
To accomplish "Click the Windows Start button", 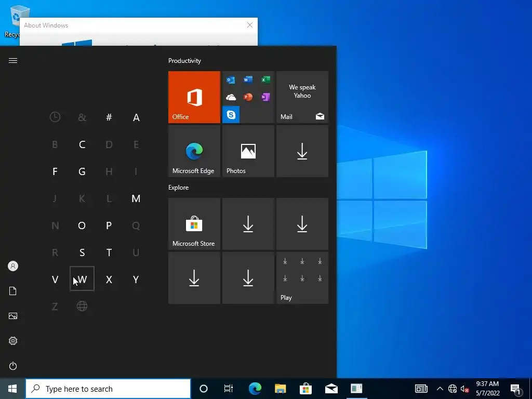I will (12, 389).
